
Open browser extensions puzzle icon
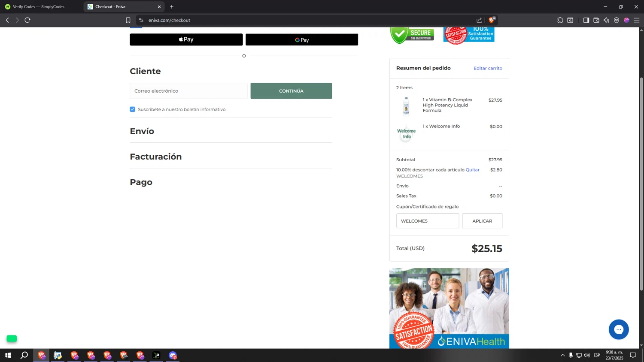click(x=560, y=20)
